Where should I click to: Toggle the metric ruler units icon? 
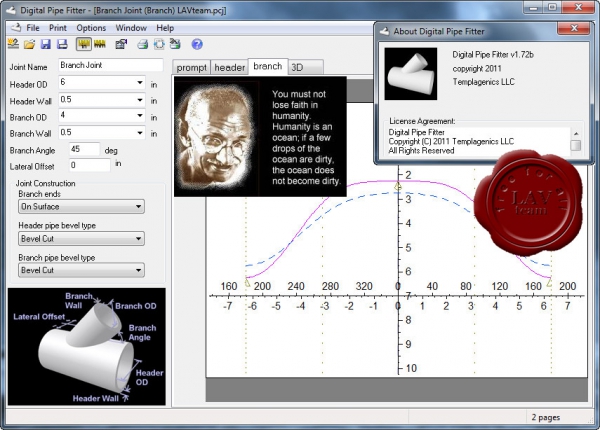pos(100,44)
